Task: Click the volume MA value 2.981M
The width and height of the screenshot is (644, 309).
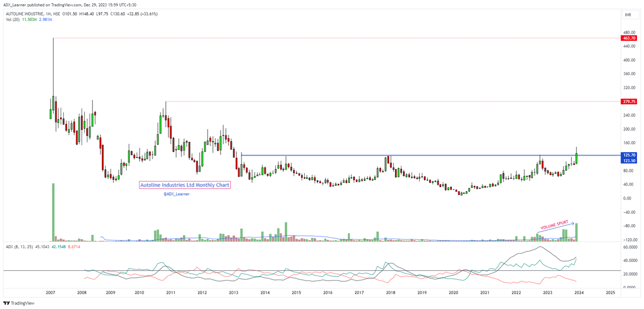Action: (x=47, y=19)
